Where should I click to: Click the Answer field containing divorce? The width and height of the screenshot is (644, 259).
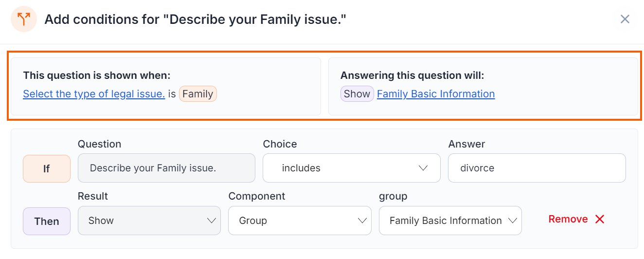click(537, 168)
